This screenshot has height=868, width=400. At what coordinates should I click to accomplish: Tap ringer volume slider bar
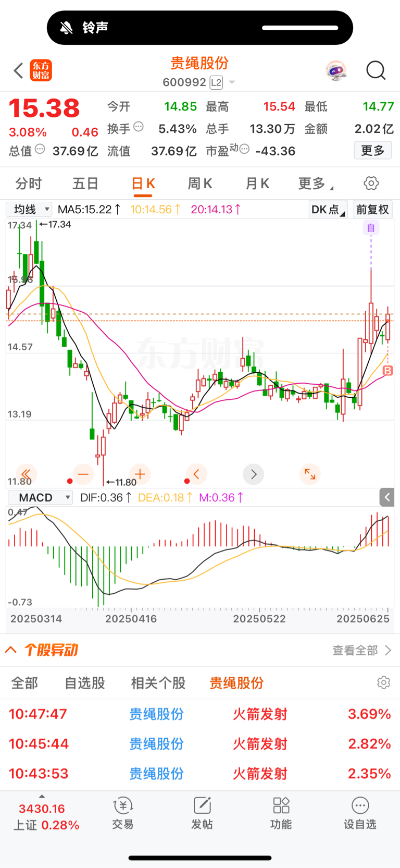point(300,28)
